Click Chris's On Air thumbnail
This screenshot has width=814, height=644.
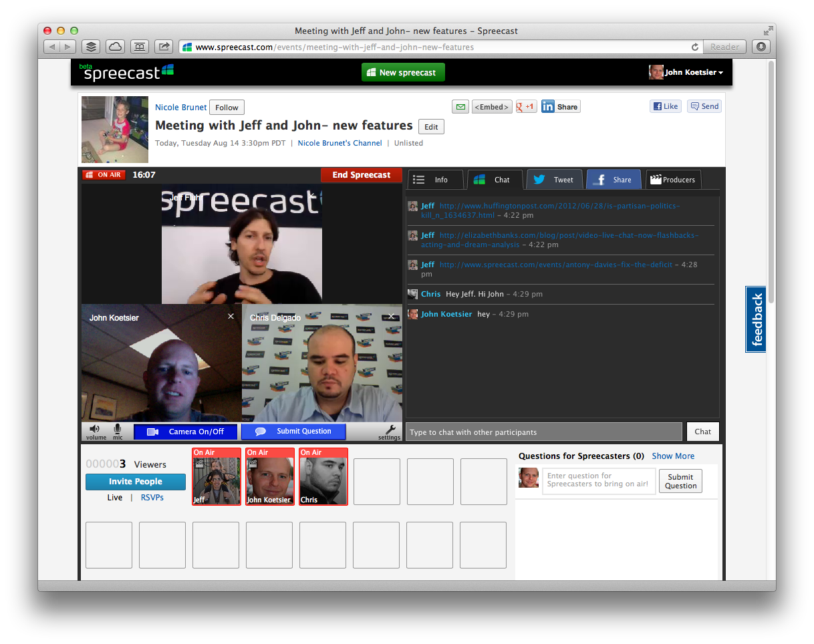tap(323, 476)
